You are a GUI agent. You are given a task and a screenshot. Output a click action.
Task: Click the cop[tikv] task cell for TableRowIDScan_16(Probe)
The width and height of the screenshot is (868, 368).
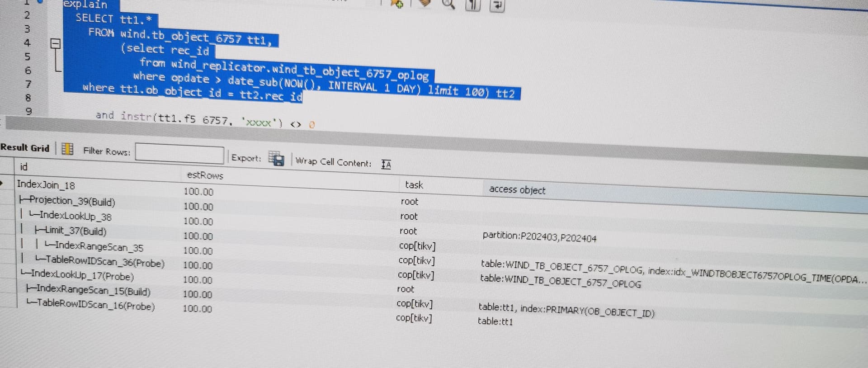[x=414, y=318]
